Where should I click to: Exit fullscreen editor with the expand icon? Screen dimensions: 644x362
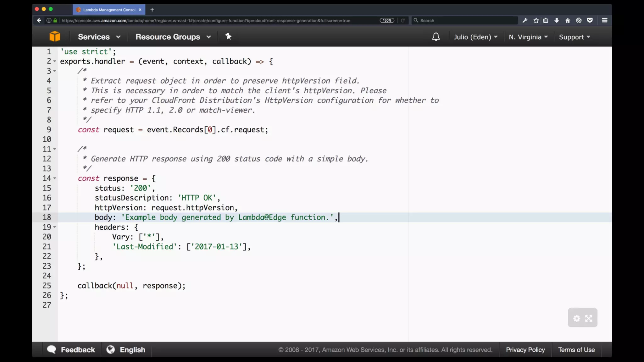(x=589, y=318)
